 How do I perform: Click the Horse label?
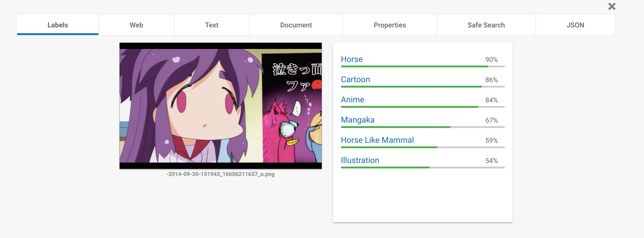[x=352, y=59]
